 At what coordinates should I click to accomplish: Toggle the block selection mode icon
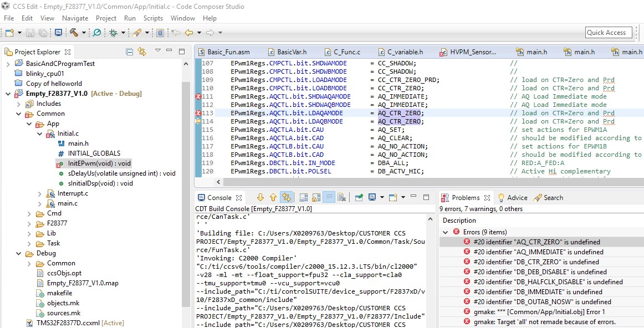160,33
